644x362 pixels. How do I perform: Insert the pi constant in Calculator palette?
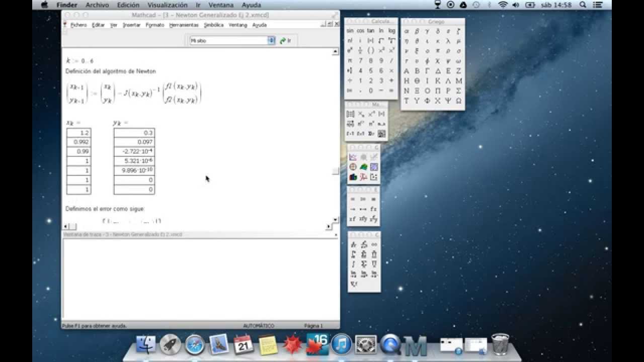tap(350, 60)
